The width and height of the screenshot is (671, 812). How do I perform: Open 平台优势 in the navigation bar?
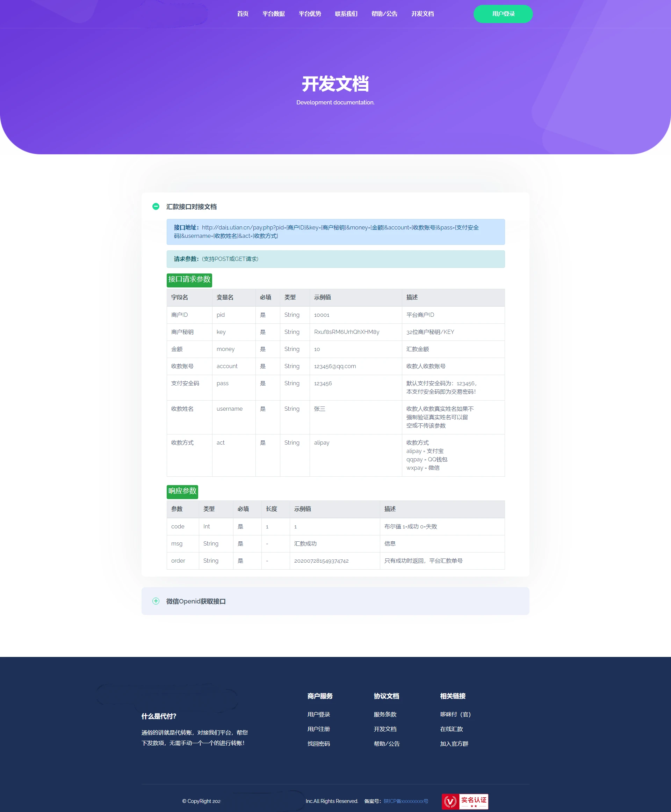coord(310,14)
